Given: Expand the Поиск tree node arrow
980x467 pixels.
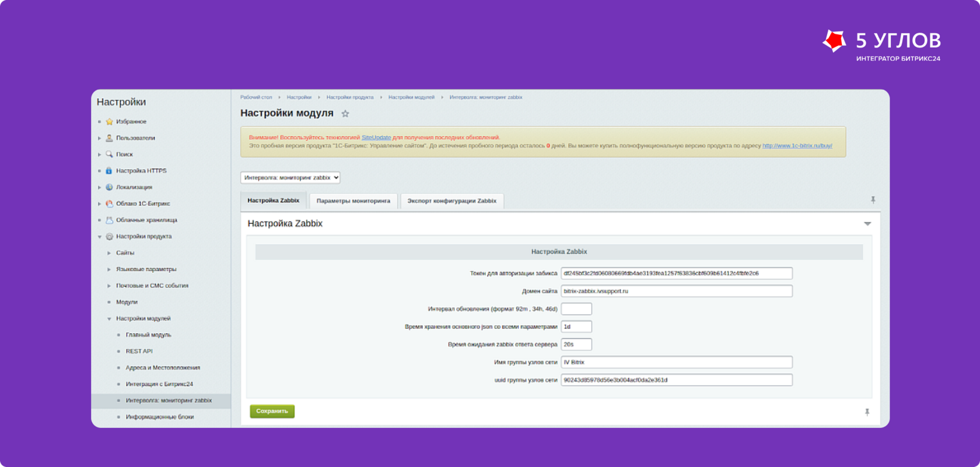Looking at the screenshot, I should [x=100, y=155].
